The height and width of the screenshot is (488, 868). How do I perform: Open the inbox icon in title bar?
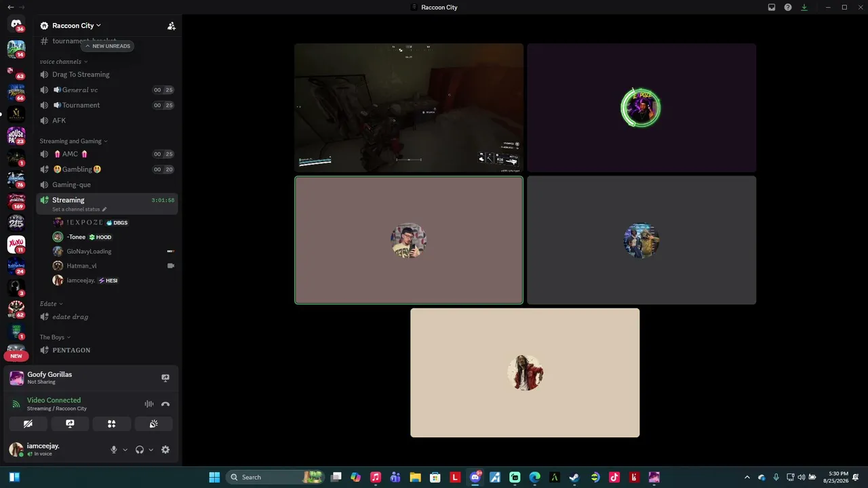[x=772, y=7]
